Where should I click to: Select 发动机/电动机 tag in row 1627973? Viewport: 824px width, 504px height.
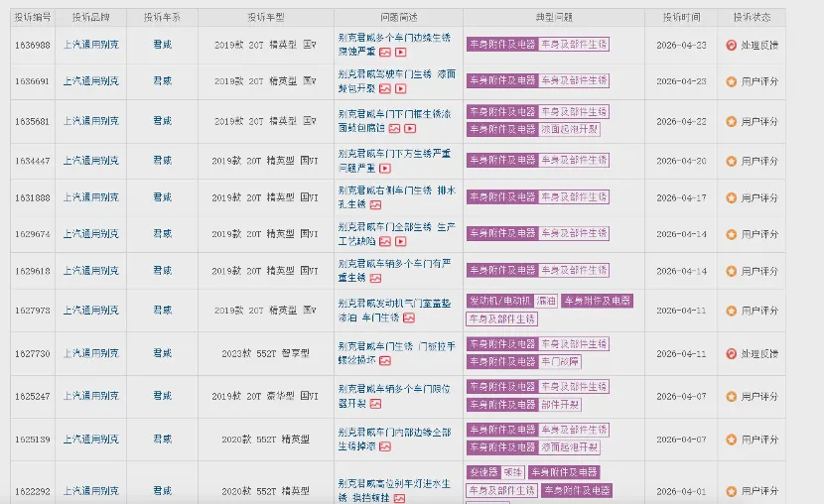(500, 301)
